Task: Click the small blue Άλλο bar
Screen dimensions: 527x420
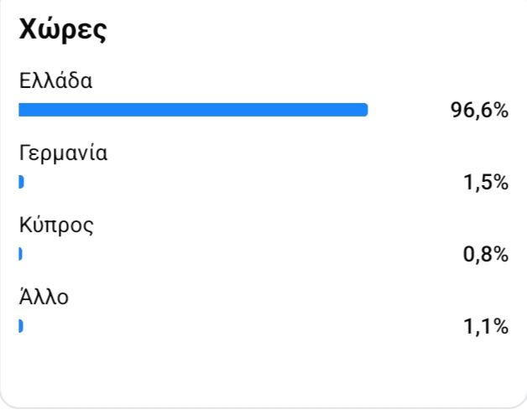Action: point(21,326)
